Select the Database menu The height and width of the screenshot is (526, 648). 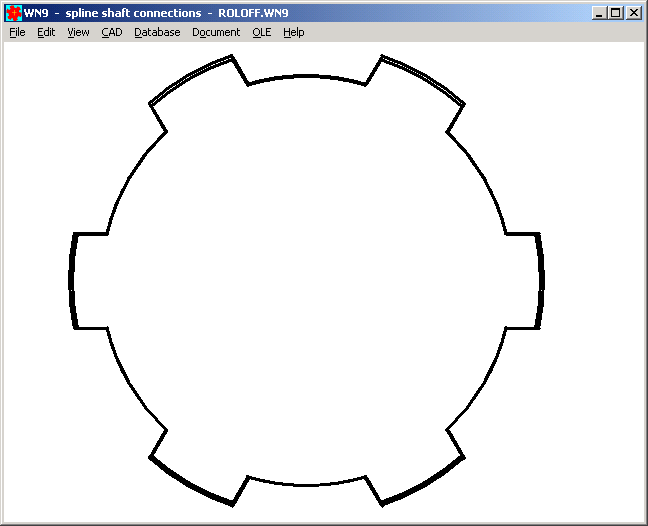pos(157,32)
